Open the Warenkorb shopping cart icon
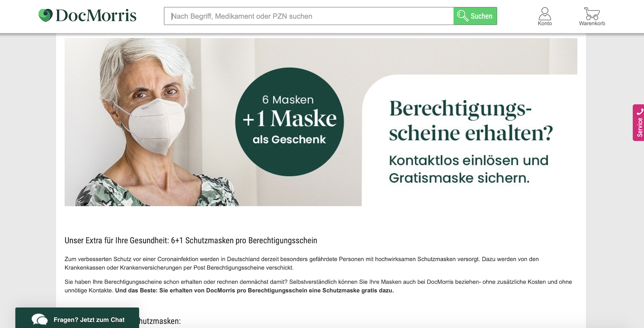 [x=592, y=13]
